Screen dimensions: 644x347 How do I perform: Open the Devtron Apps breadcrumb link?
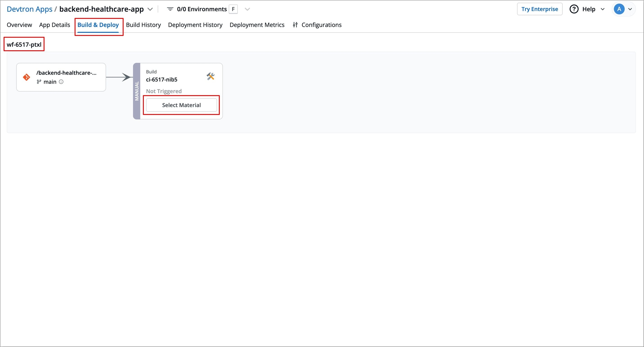coord(29,9)
